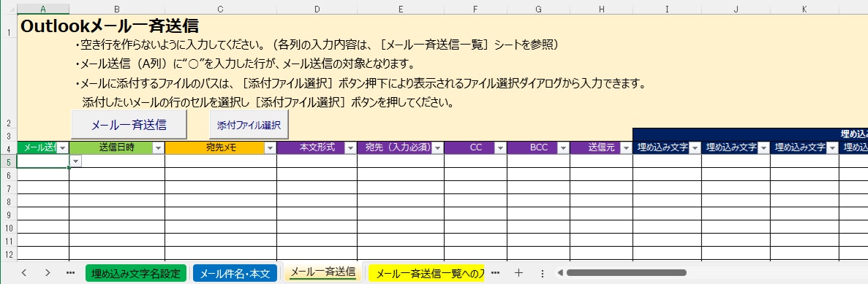Click the active cell A5

coord(43,161)
